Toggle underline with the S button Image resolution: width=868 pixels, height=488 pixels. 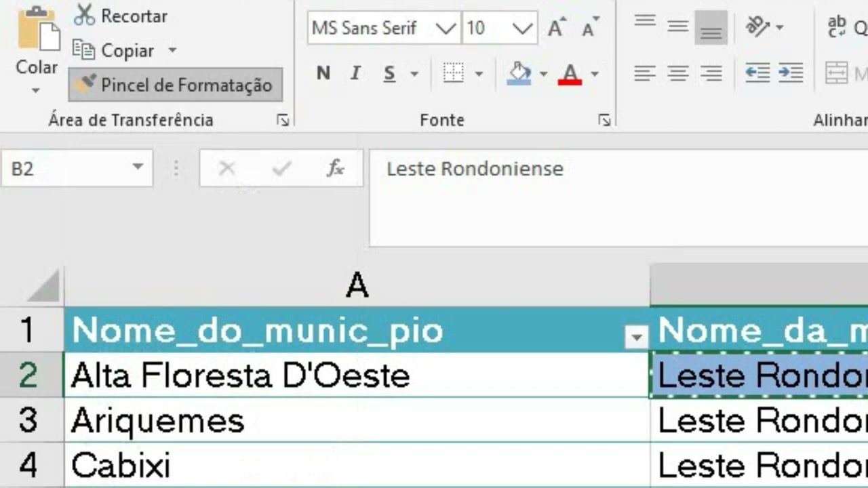click(x=389, y=73)
